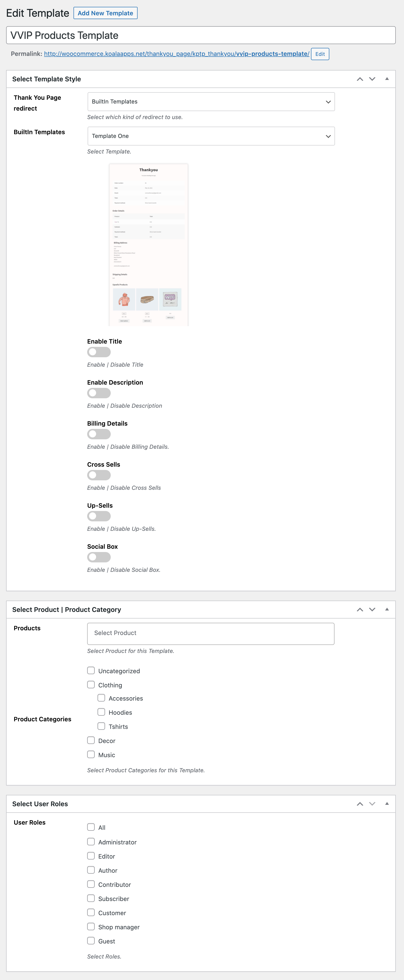Collapse the Select User Roles panel
Screen dimensions: 404x980
point(387,804)
